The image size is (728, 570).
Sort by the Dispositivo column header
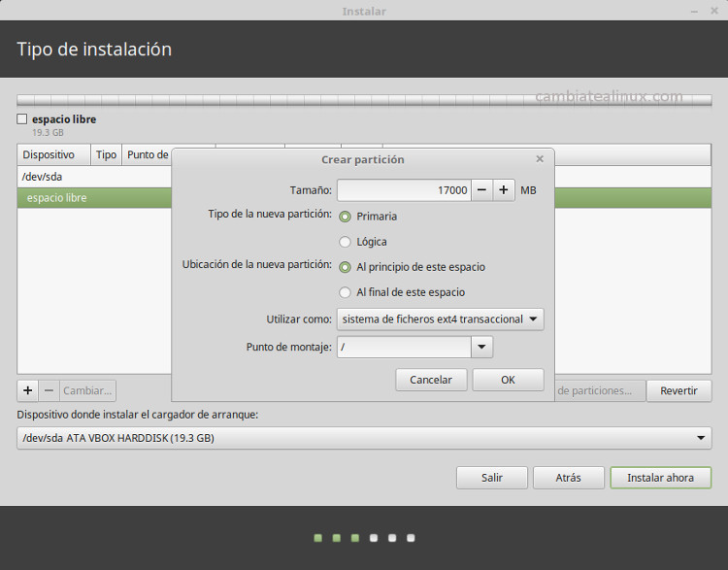pos(53,154)
